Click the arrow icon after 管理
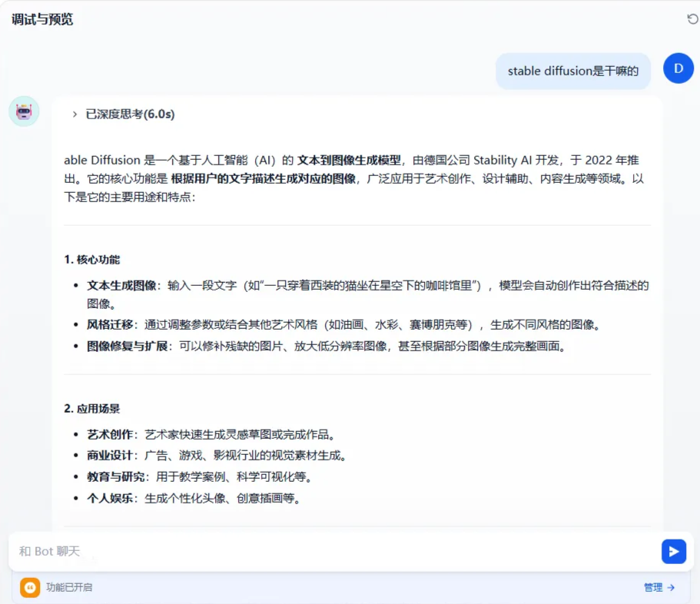The image size is (700, 604). (x=669, y=587)
